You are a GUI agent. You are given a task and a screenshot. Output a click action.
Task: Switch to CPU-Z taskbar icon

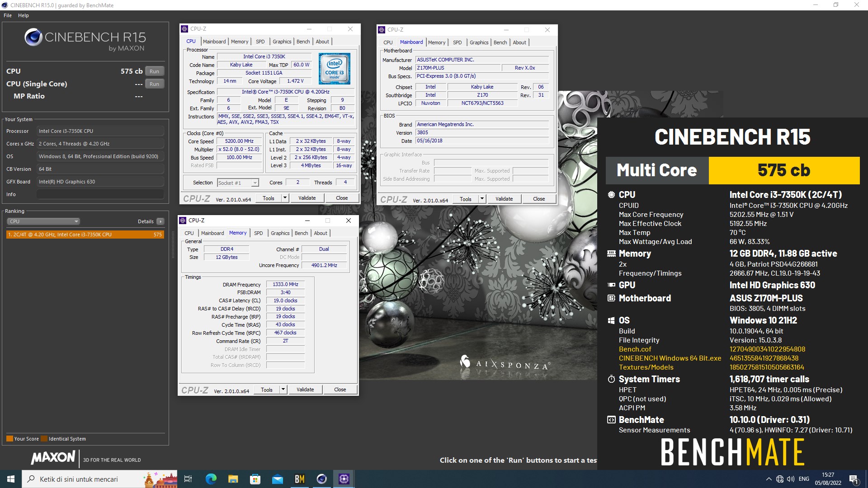point(344,479)
